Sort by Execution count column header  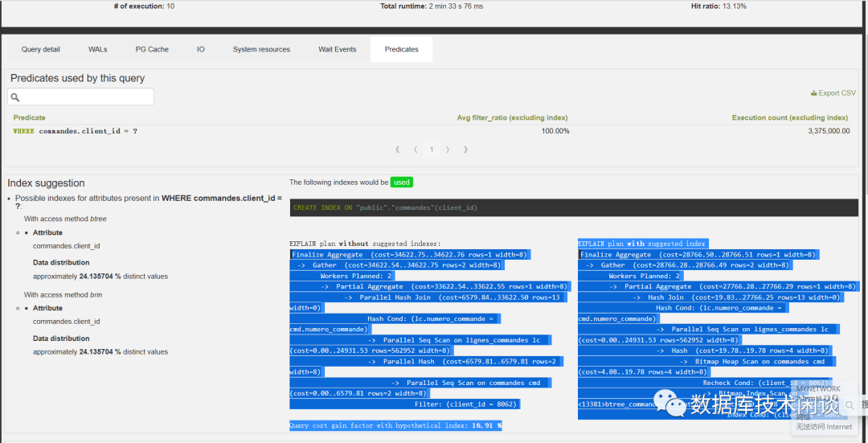(790, 117)
